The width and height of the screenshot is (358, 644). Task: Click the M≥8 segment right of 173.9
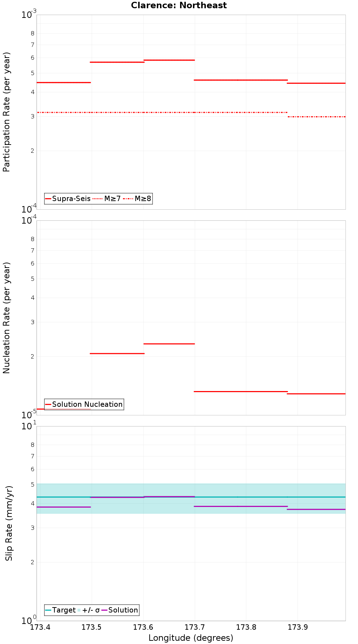pyautogui.click(x=316, y=117)
